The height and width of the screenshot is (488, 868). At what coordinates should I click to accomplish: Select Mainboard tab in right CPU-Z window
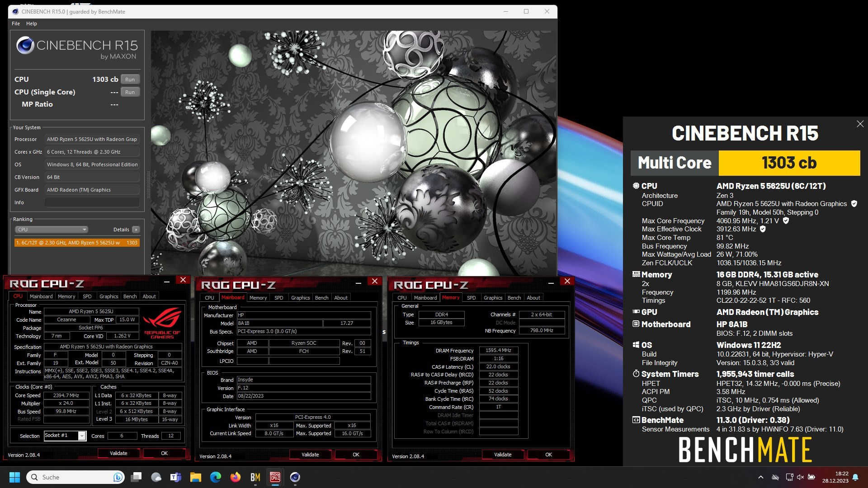click(x=425, y=298)
